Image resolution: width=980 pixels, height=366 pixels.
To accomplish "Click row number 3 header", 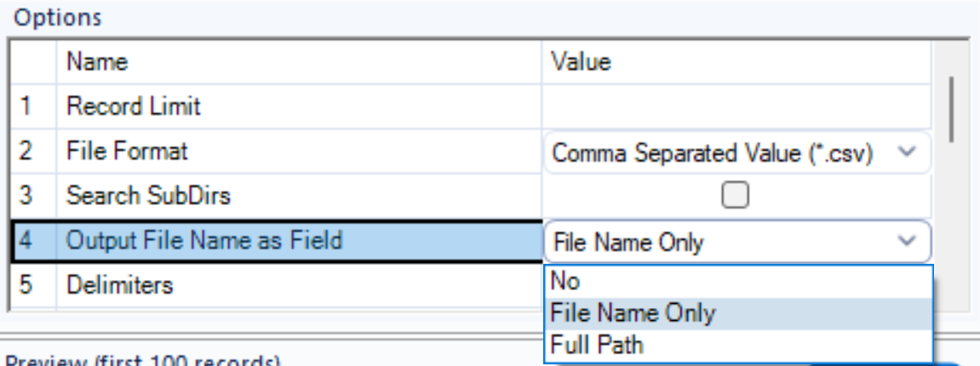I will (x=33, y=196).
